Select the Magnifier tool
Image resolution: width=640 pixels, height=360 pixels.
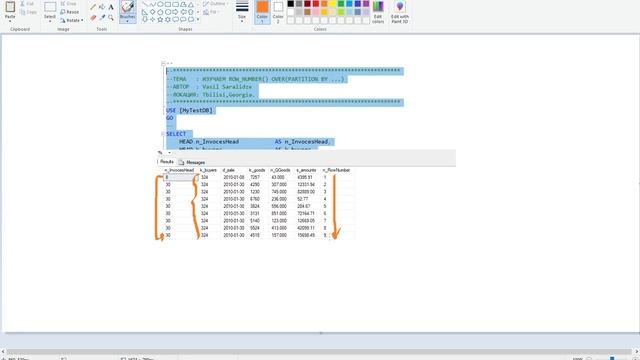coord(111,18)
